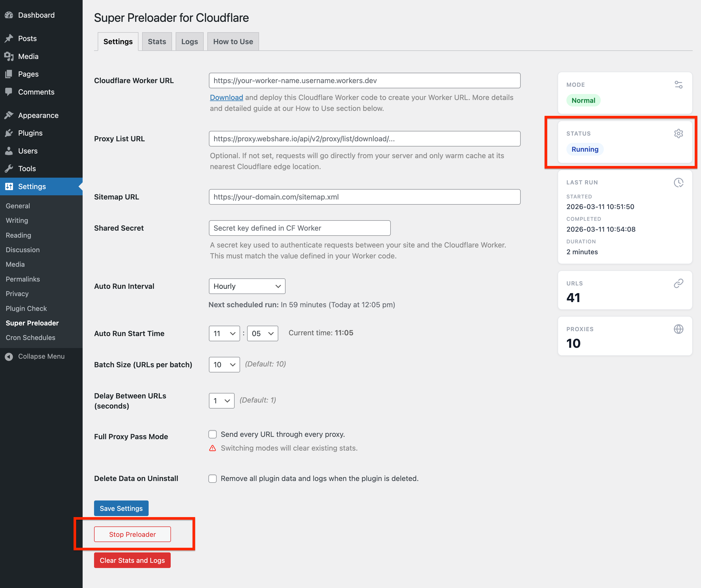Open the Download link for Worker code
Image resolution: width=701 pixels, height=588 pixels.
[226, 97]
